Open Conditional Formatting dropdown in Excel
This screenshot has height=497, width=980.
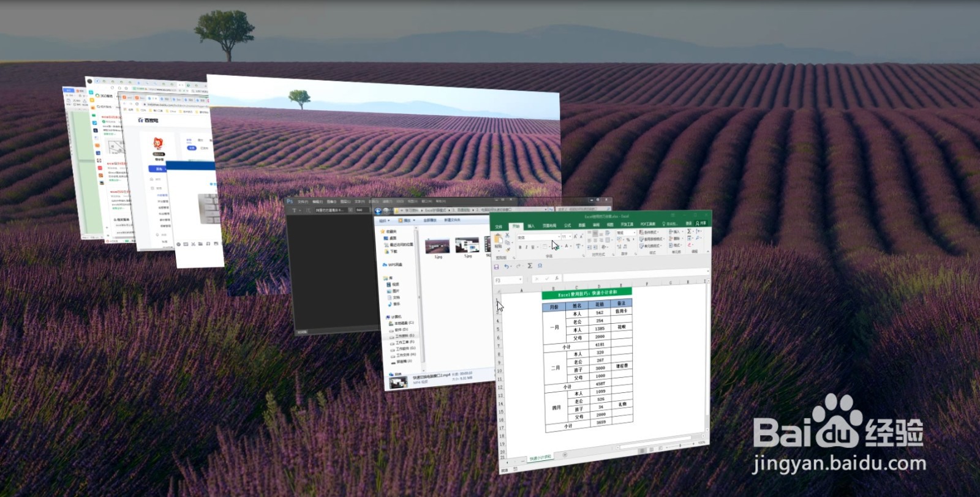[650, 233]
